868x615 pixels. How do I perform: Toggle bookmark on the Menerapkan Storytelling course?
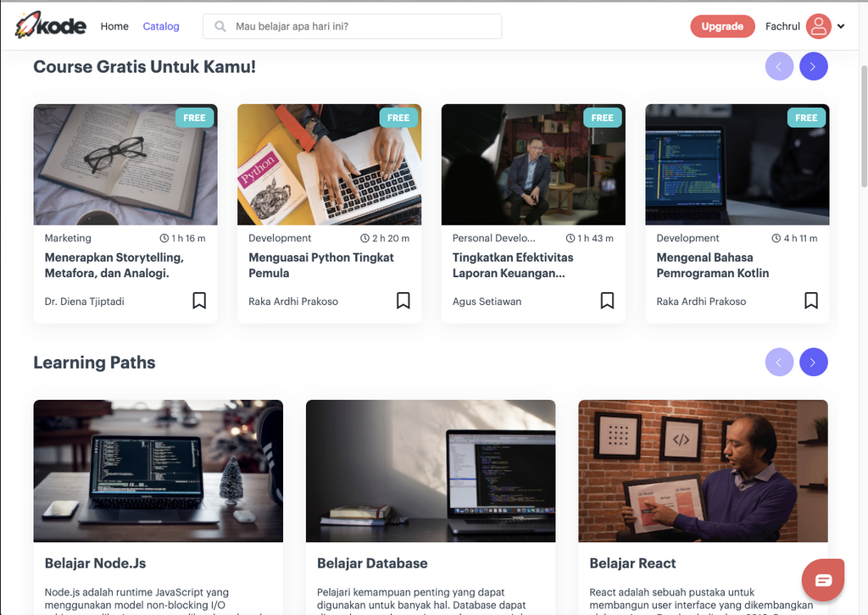click(x=198, y=300)
